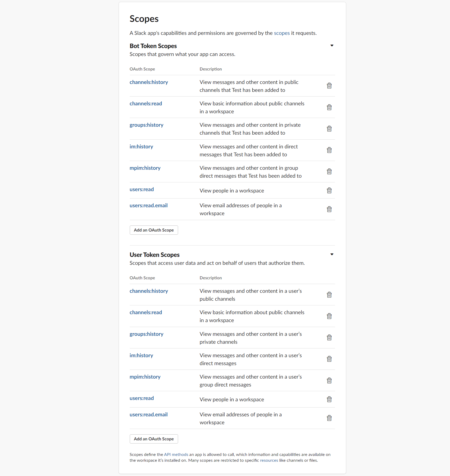Follow the groups:history user scope link
The width and height of the screenshot is (450, 476).
tap(146, 334)
